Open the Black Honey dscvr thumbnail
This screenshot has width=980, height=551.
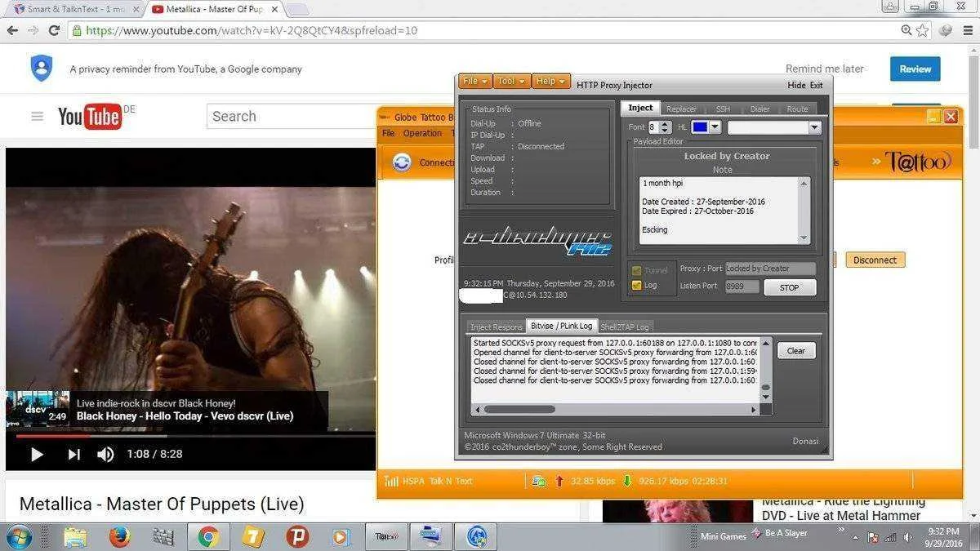[38, 410]
